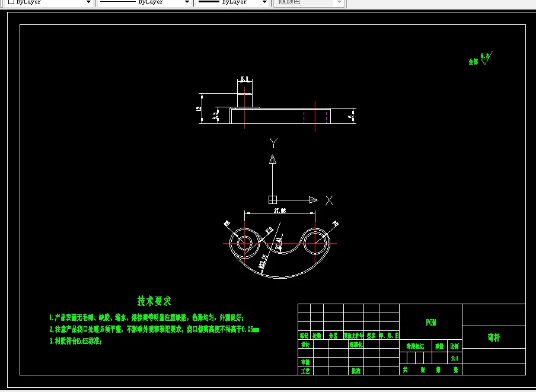The width and height of the screenshot is (536, 392).
Task: Select the 6 thickness dimension on right side
Action: point(350,117)
